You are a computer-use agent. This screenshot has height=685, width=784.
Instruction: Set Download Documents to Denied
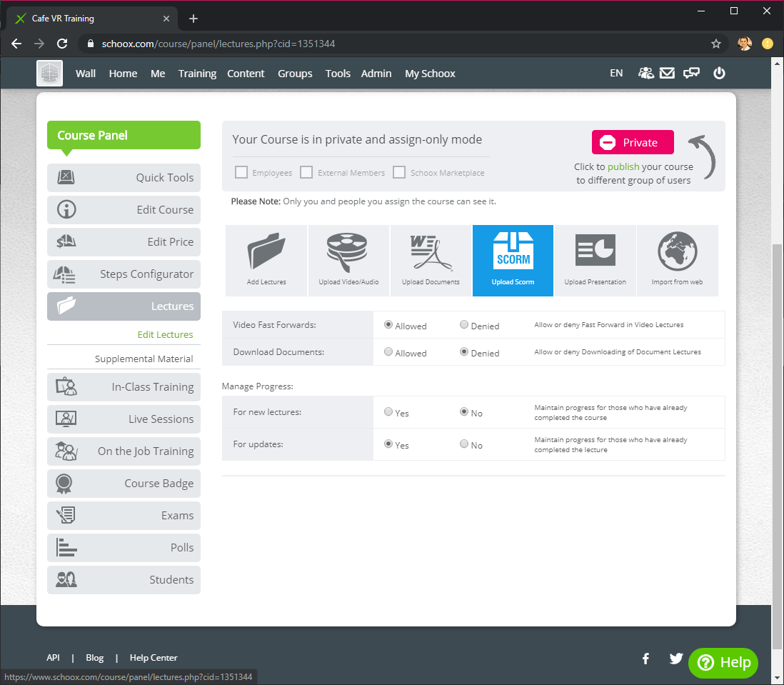coord(464,352)
